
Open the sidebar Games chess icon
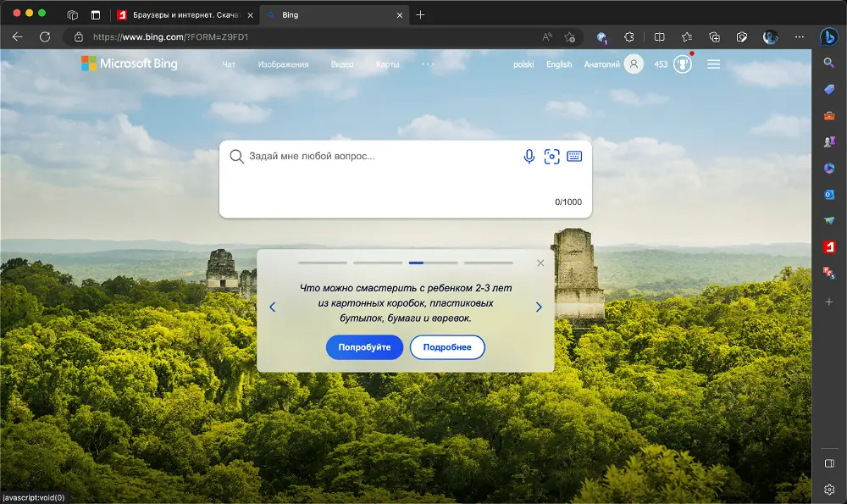tap(829, 141)
